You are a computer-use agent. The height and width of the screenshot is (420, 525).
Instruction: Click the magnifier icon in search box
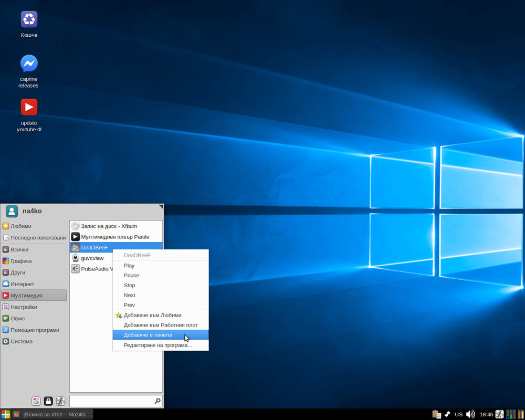(x=157, y=401)
